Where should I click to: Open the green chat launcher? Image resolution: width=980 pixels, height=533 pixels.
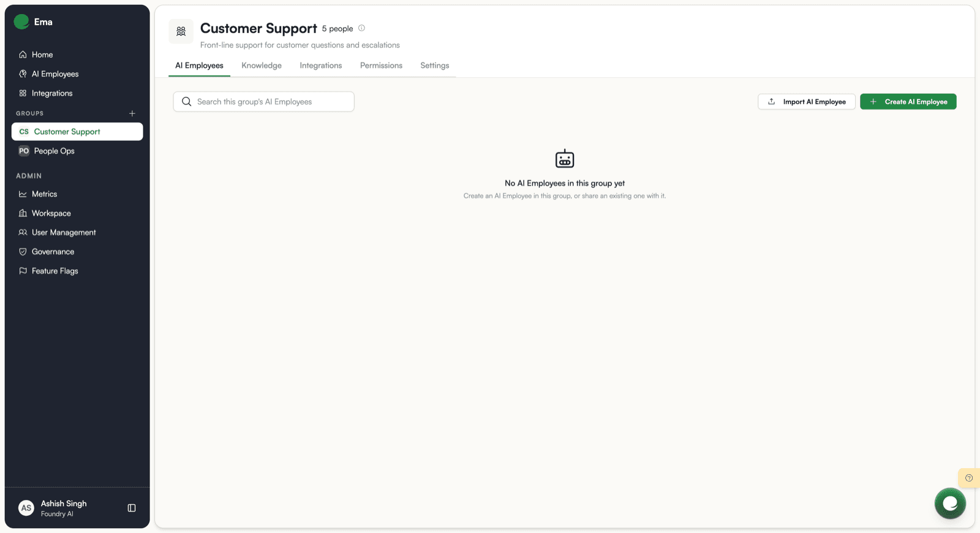point(950,503)
